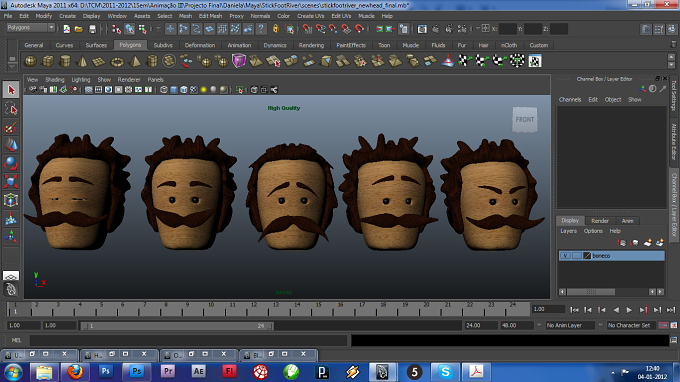Toggle the auto keyframe button
Viewport: 680px width, 382px height.
click(663, 325)
